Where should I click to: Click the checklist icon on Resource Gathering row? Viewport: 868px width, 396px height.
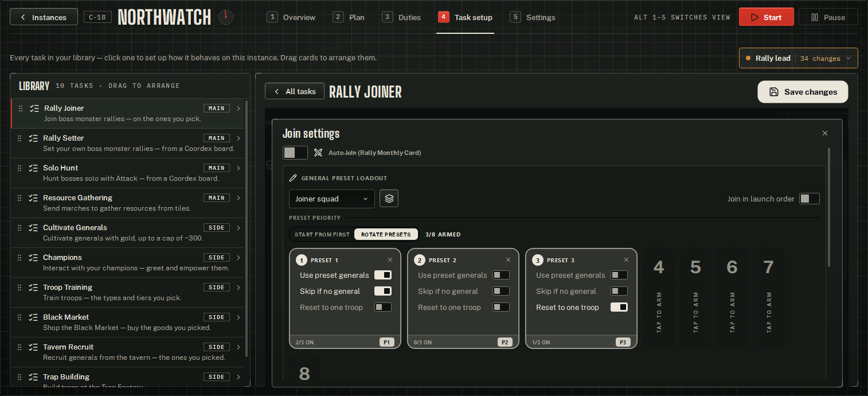[x=34, y=198]
